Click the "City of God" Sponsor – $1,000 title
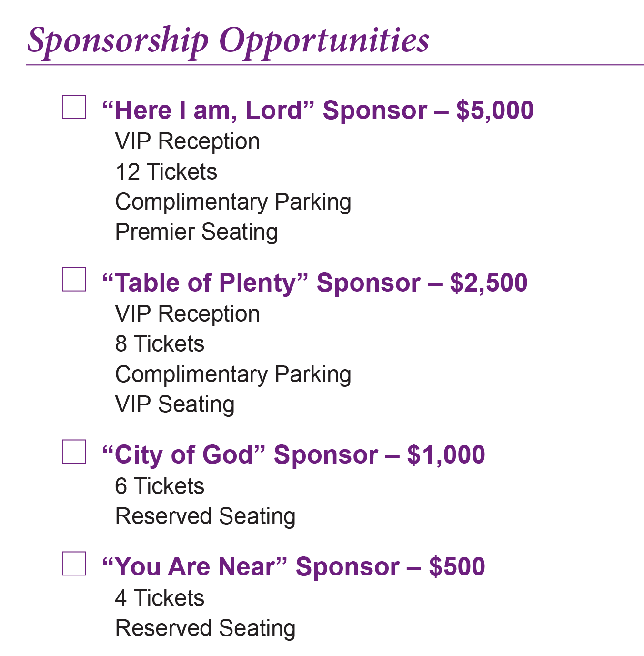The width and height of the screenshot is (644, 656). pyautogui.click(x=293, y=455)
